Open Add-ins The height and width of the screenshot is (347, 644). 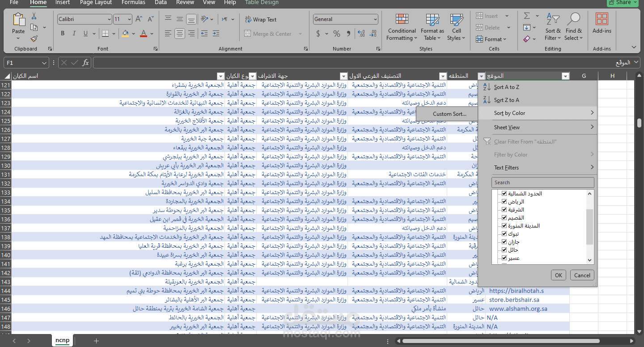coord(602,23)
